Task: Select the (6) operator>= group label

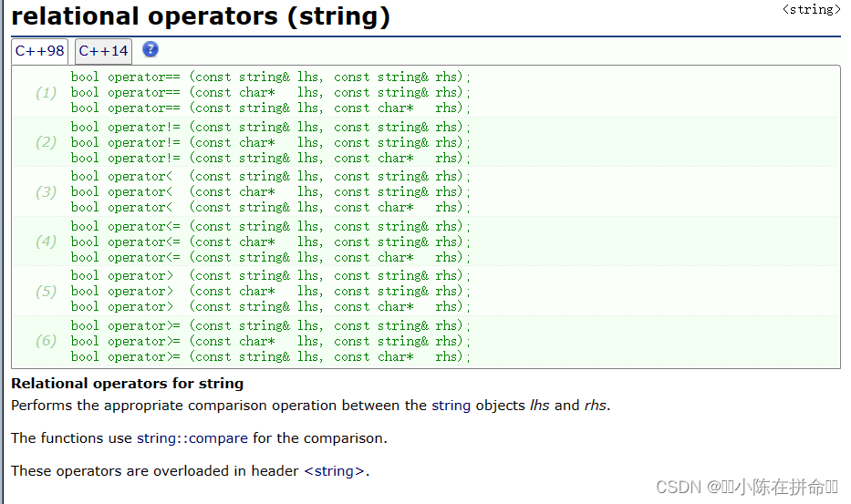Action: (46, 341)
